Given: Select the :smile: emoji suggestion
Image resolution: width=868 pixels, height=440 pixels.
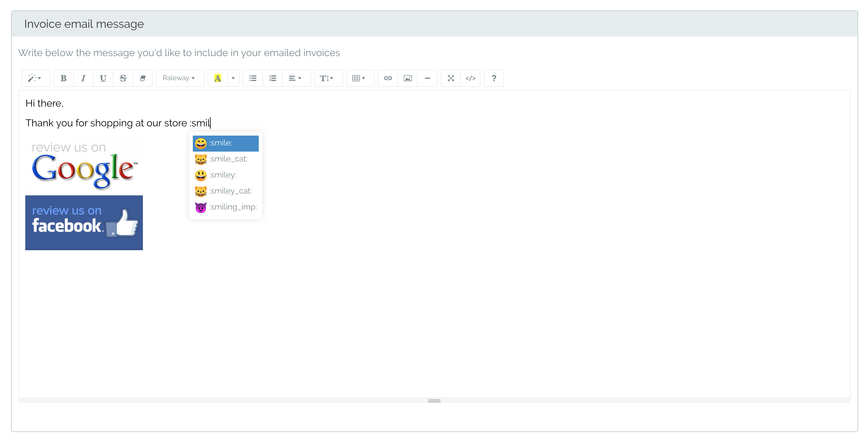Looking at the screenshot, I should tap(225, 143).
